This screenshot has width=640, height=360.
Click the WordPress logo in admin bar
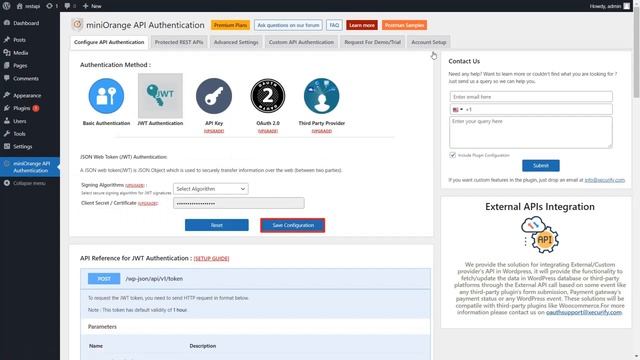(7, 6)
